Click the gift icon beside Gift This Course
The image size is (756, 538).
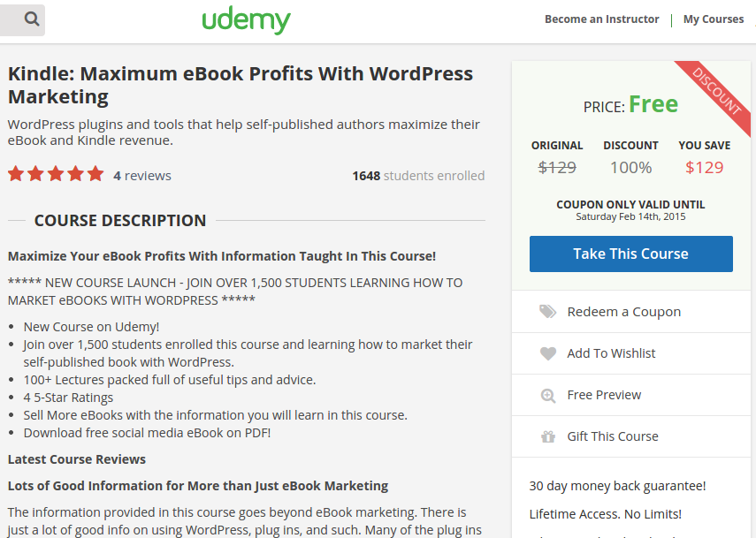[x=546, y=436]
